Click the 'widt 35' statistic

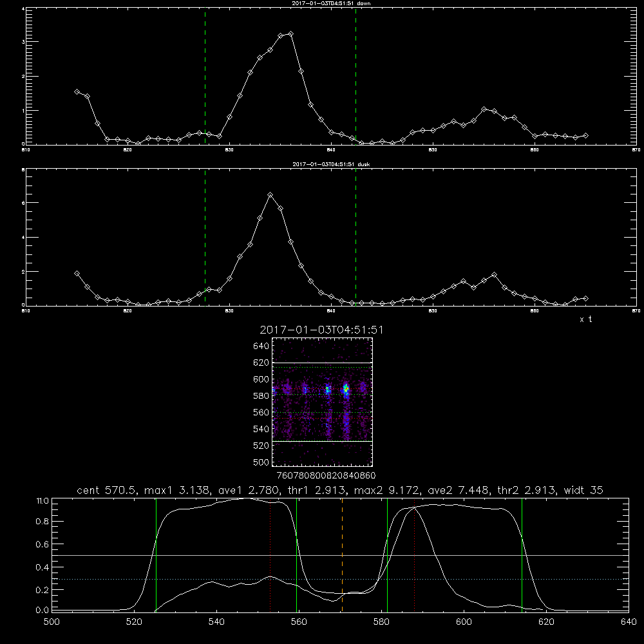(583, 490)
